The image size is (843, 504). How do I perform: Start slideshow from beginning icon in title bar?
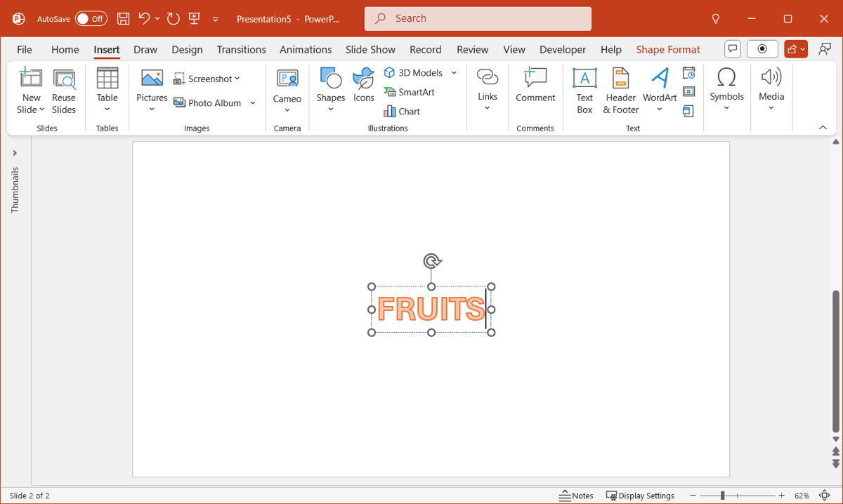pos(195,19)
